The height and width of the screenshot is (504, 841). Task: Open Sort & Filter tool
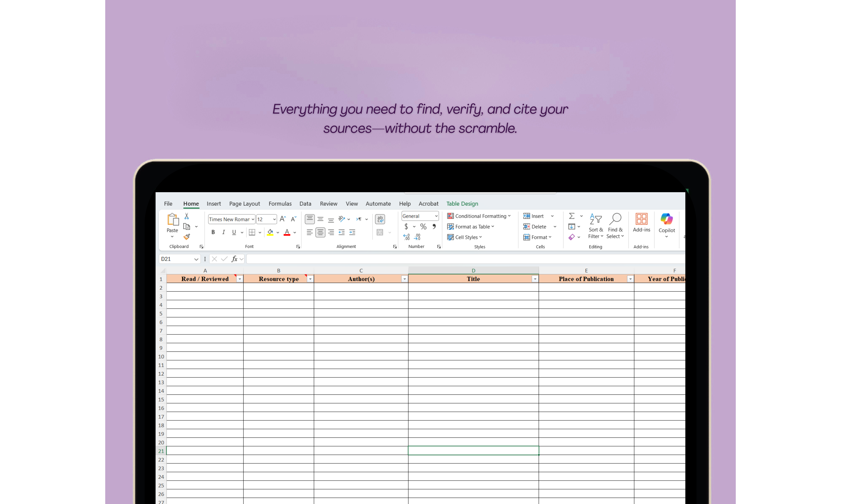pos(595,225)
